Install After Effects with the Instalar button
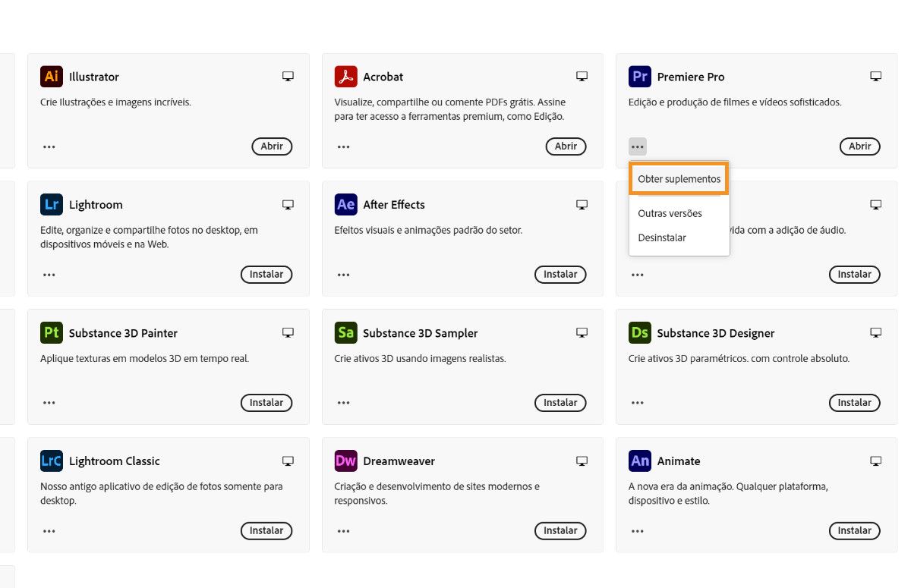911x588 pixels. tap(560, 274)
